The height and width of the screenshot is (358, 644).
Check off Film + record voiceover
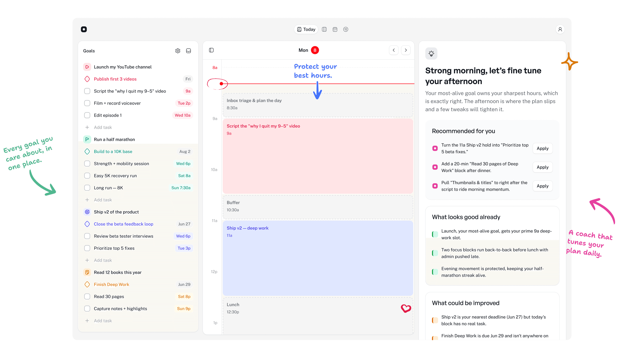point(87,103)
